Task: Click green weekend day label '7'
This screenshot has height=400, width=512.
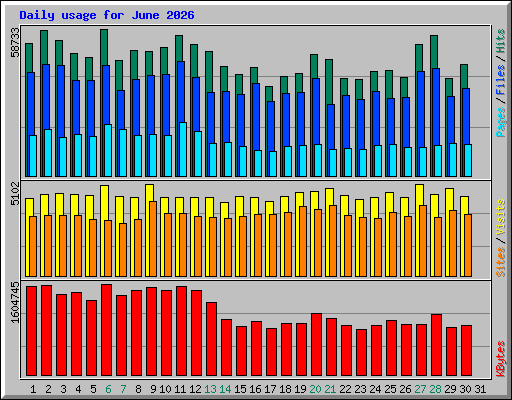Action: click(123, 389)
